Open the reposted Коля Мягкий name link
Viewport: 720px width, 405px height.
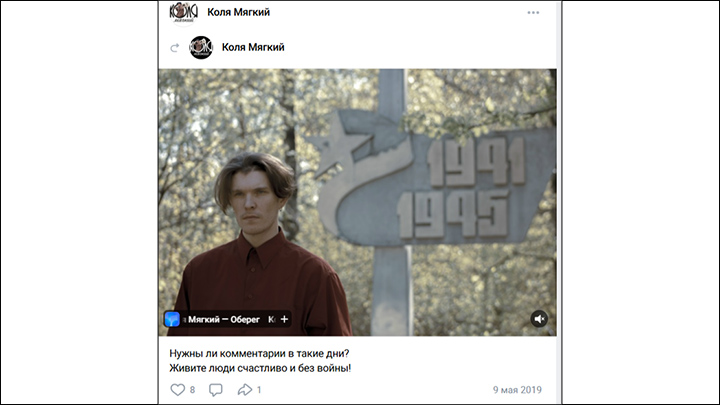point(253,47)
